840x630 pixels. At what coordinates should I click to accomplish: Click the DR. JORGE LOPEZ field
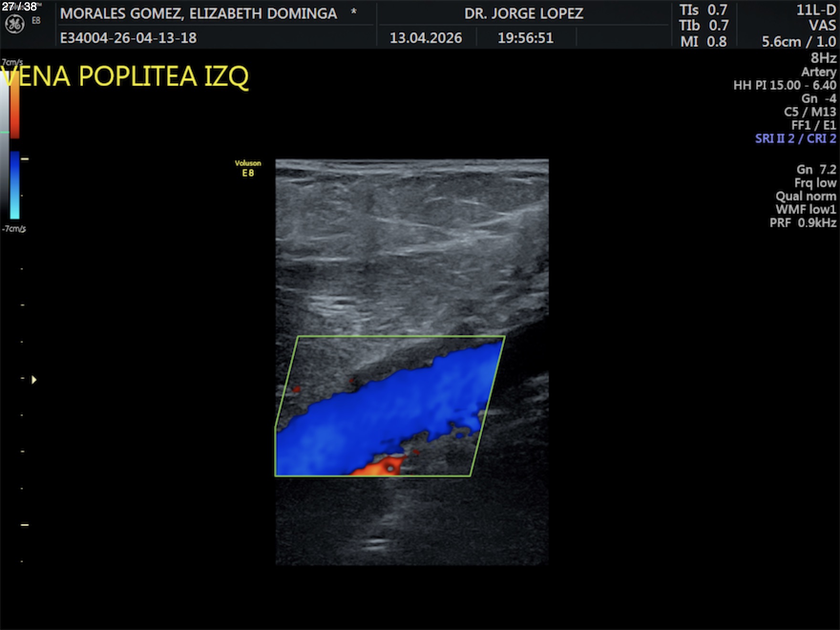[524, 13]
